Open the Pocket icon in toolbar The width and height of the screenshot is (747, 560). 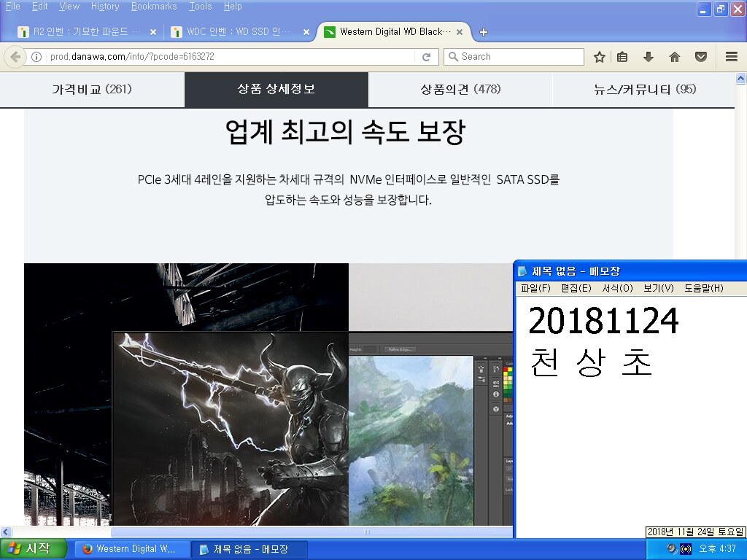coord(700,57)
